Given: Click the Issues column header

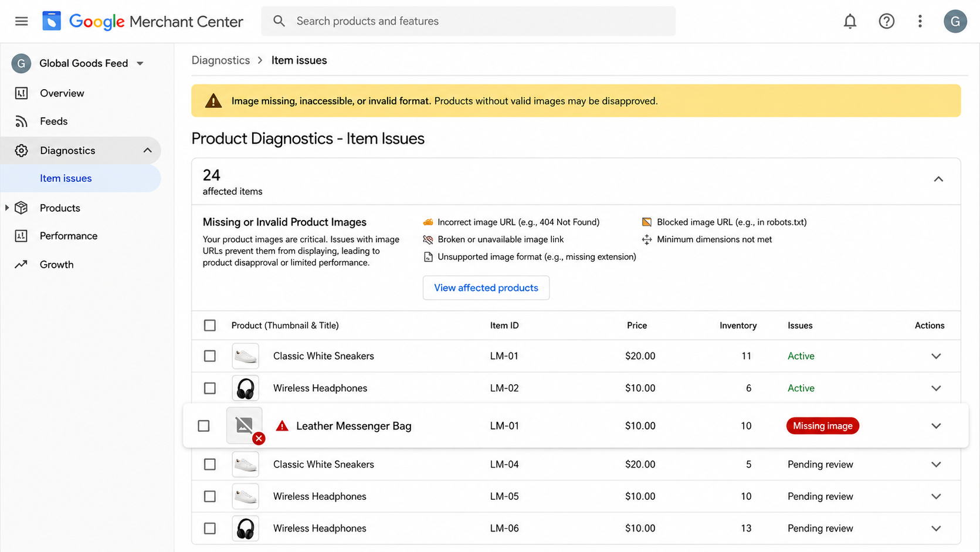Looking at the screenshot, I should (800, 326).
